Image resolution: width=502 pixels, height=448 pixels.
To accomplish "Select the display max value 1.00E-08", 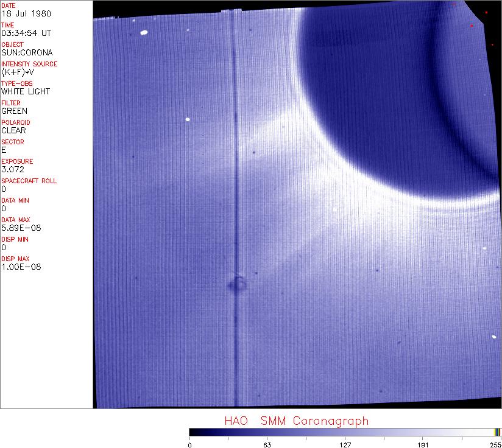I will [x=21, y=267].
